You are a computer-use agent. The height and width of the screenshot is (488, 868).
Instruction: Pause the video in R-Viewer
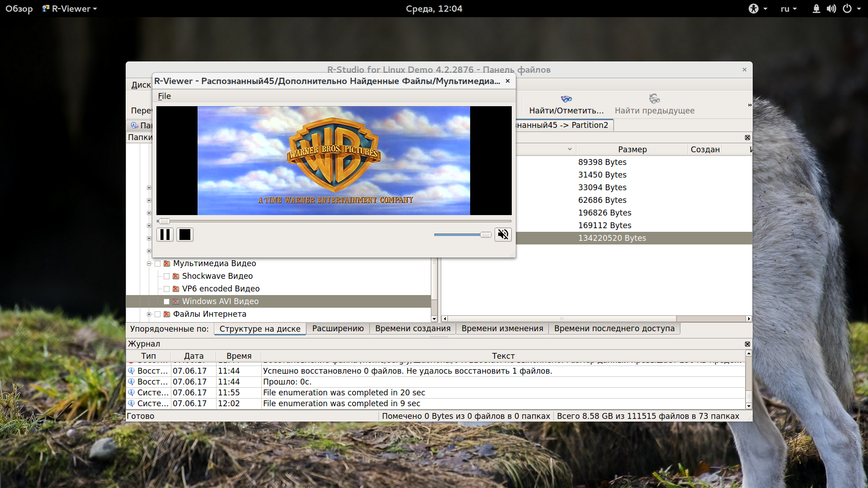(x=165, y=235)
